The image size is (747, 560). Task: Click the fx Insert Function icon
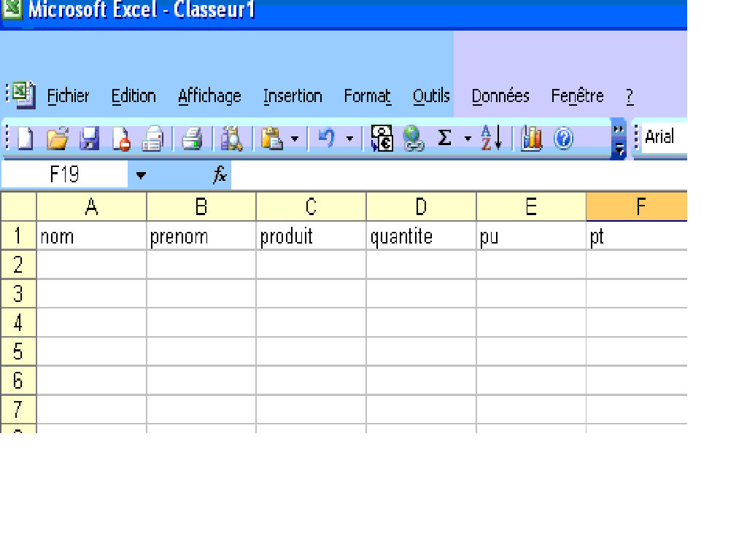(220, 175)
